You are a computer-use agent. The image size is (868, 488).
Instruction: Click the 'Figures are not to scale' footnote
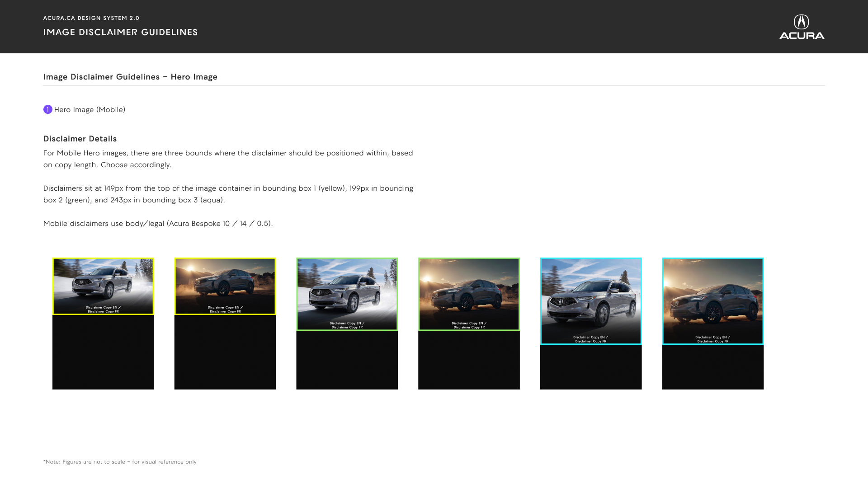point(120,462)
